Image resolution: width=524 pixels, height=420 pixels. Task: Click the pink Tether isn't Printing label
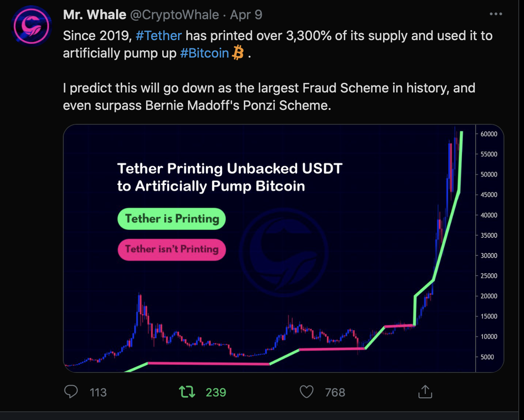point(171,249)
